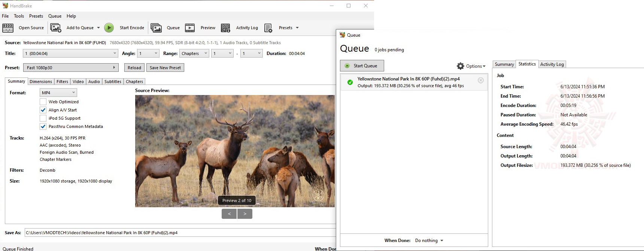Open the Activity Log toolbar icon
Screen dimensions: 644x251
tap(226, 28)
